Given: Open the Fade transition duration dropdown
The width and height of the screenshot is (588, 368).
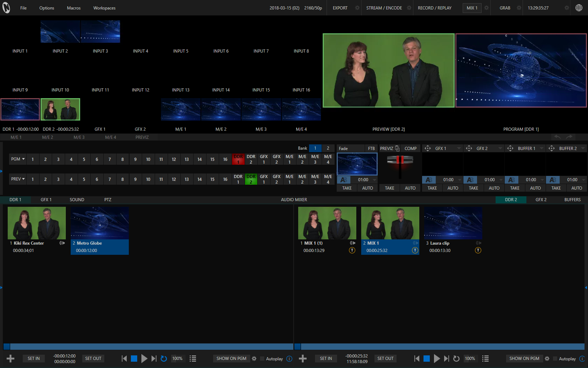Looking at the screenshot, I should (x=374, y=179).
